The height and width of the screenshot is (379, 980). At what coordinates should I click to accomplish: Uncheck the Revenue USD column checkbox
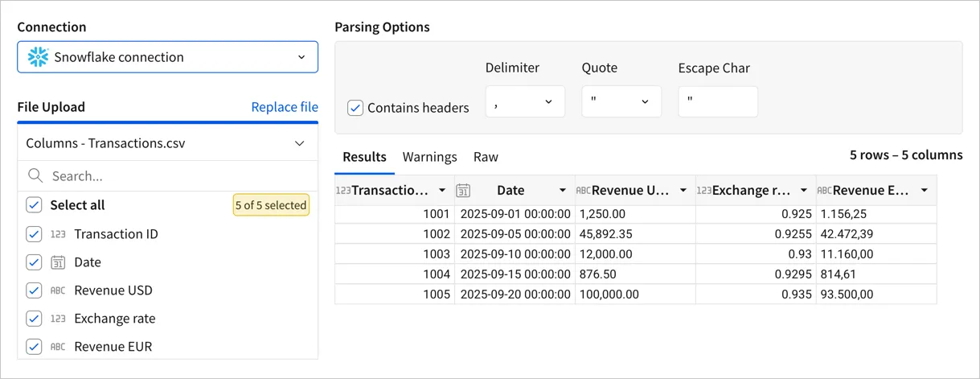[x=34, y=290]
